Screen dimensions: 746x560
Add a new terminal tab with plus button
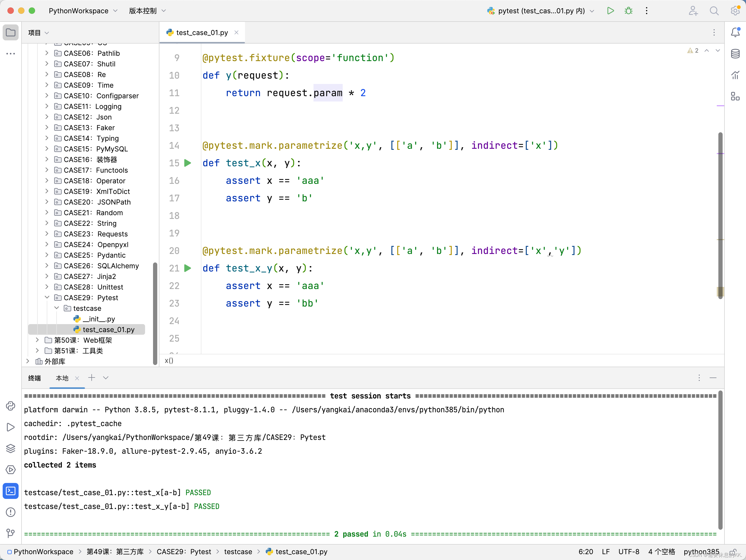(91, 377)
